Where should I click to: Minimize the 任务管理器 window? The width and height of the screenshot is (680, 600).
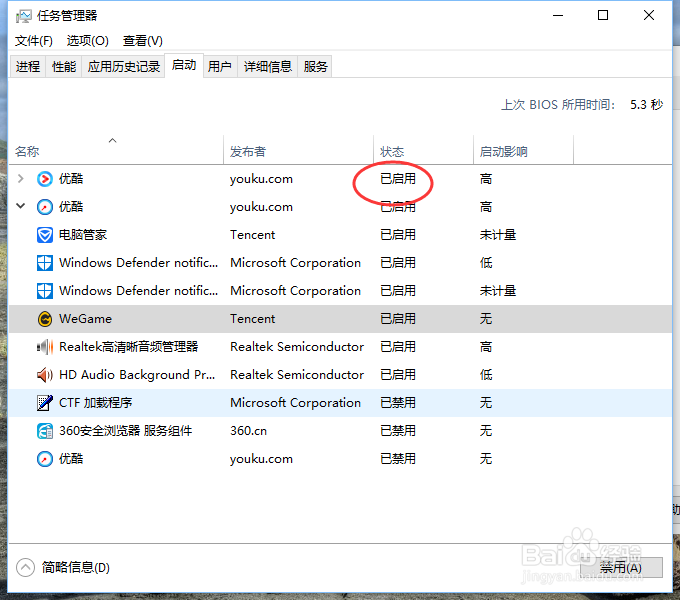pyautogui.click(x=558, y=16)
